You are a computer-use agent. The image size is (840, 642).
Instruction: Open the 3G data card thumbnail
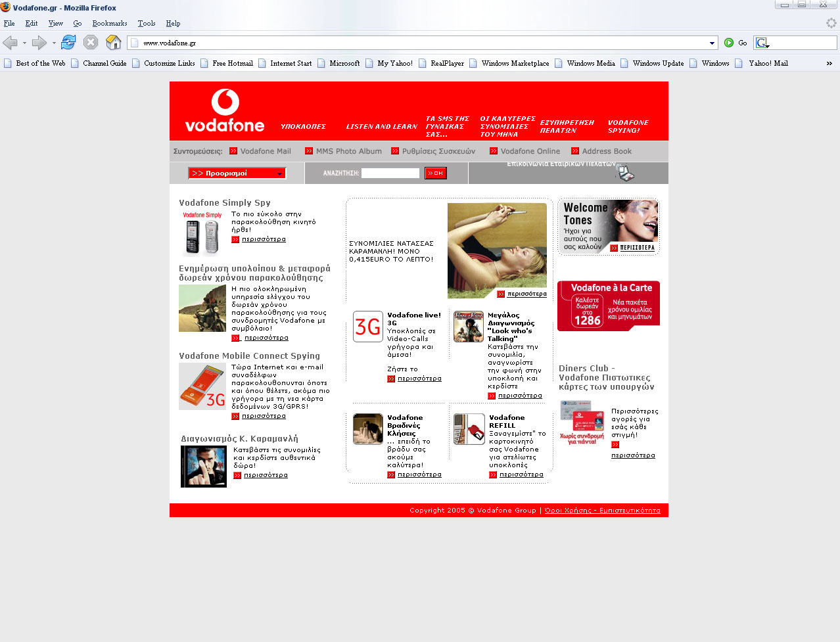point(202,386)
